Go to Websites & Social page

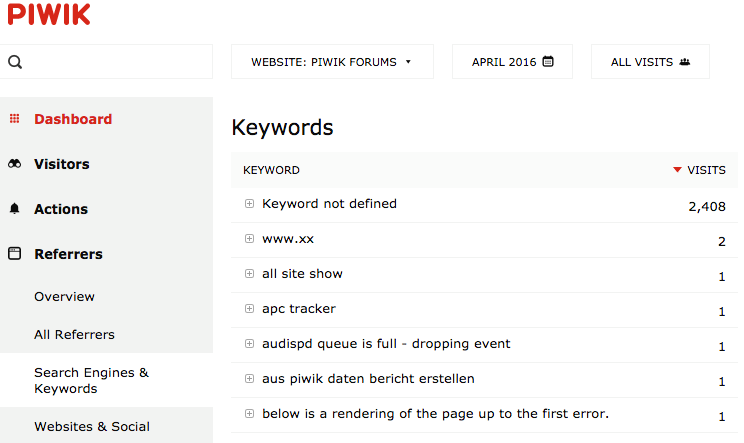click(x=92, y=426)
